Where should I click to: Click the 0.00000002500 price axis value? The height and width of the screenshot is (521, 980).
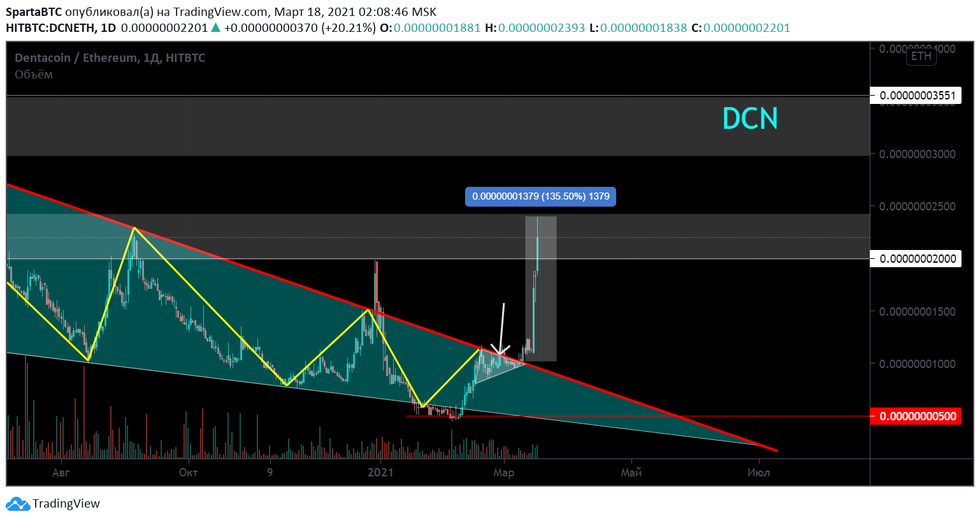(918, 207)
